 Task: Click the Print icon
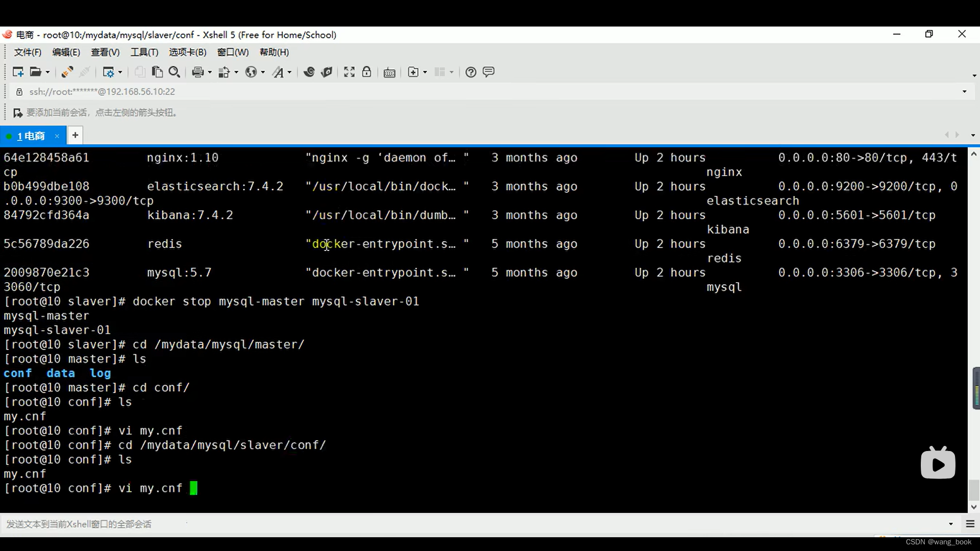pyautogui.click(x=198, y=72)
